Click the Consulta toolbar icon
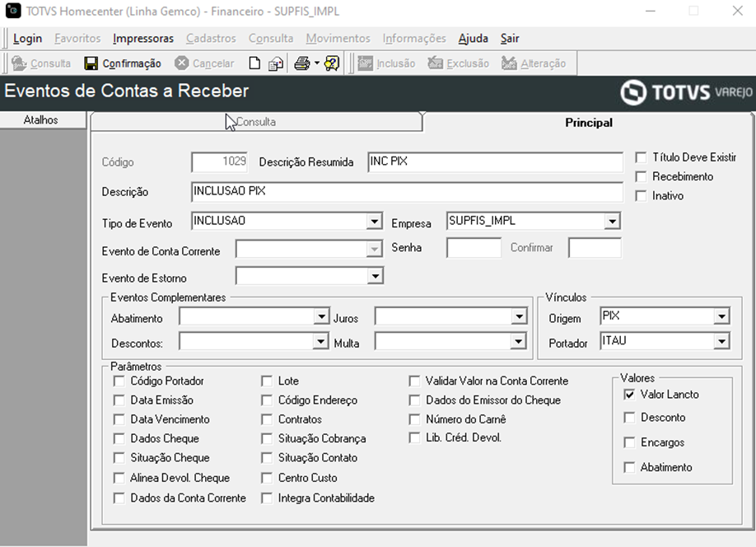Image resolution: width=756 pixels, height=547 pixels. coord(19,63)
